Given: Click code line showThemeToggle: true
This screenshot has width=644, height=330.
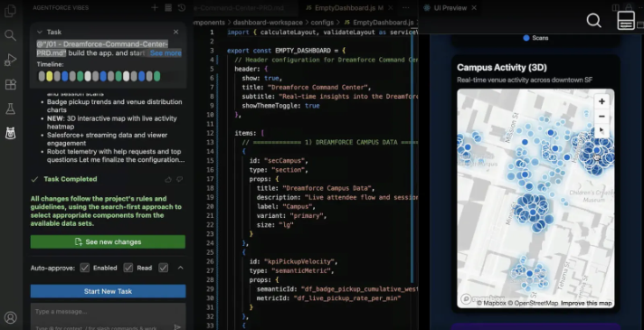Looking at the screenshot, I should pos(280,106).
